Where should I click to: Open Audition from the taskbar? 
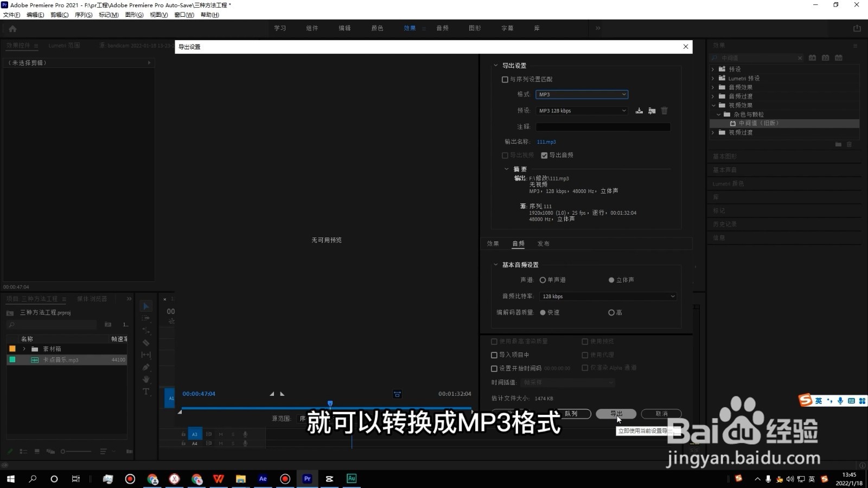351,479
